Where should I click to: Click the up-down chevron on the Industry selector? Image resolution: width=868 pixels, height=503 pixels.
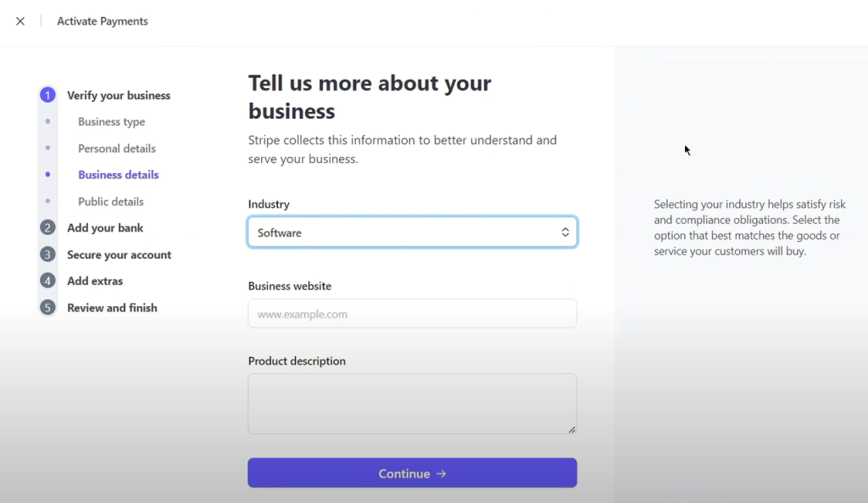pos(565,232)
